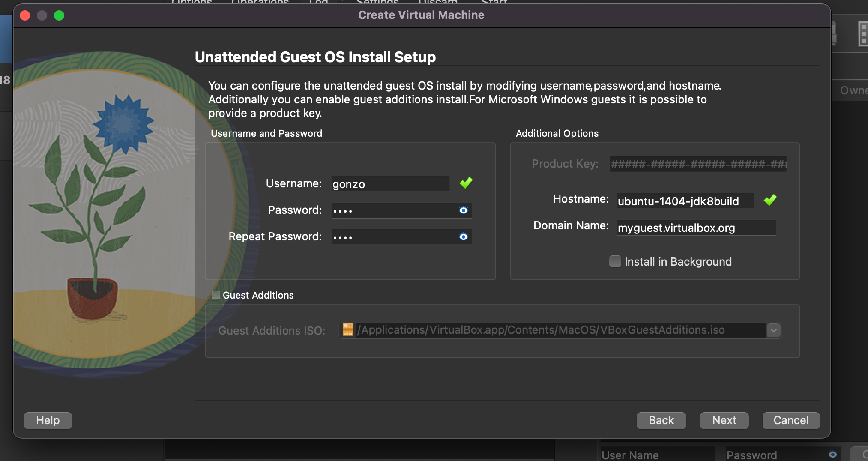Image resolution: width=868 pixels, height=461 pixels.
Task: Click the Guest Additions ISO disc icon
Action: [x=348, y=330]
